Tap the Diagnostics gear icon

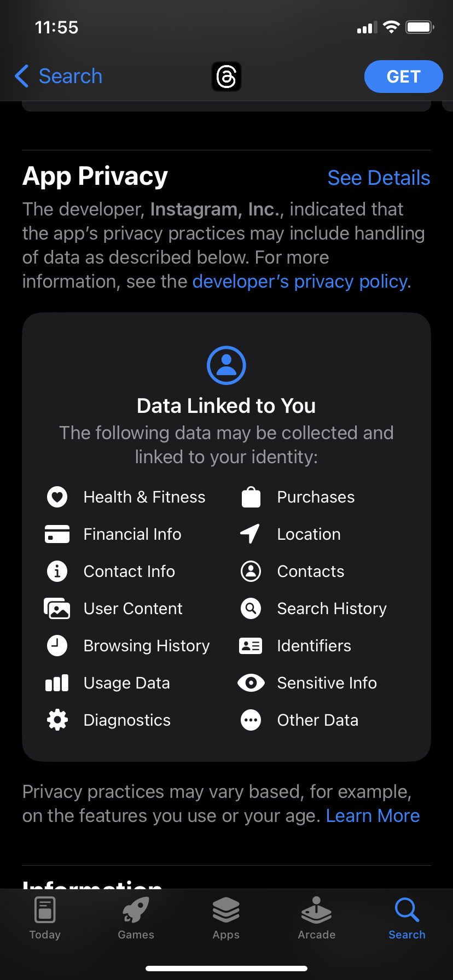click(x=57, y=720)
